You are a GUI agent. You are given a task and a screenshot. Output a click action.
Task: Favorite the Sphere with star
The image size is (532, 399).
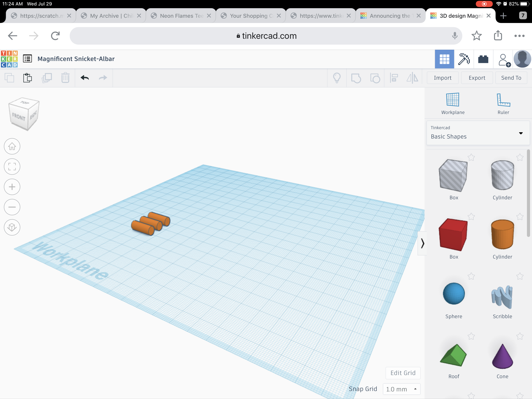[471, 276]
